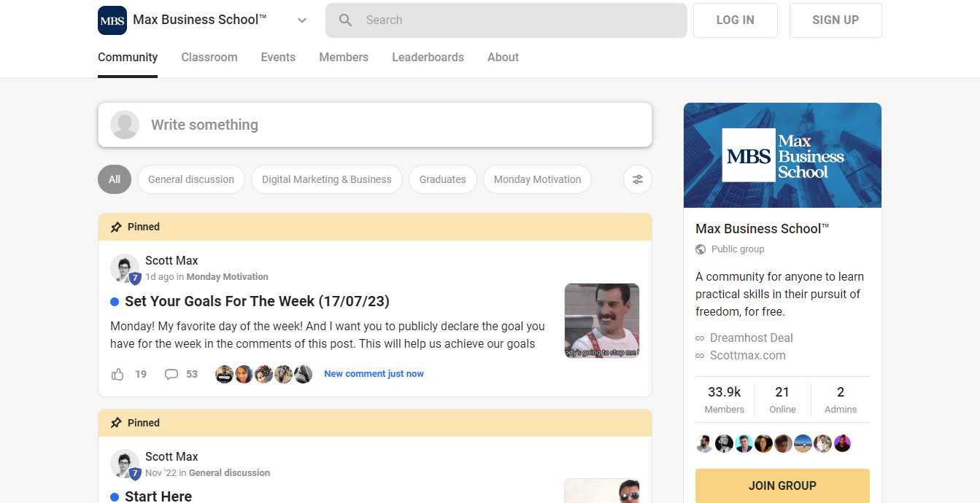The width and height of the screenshot is (980, 503).
Task: Click the fifth member avatar in sidebar
Action: (x=783, y=443)
